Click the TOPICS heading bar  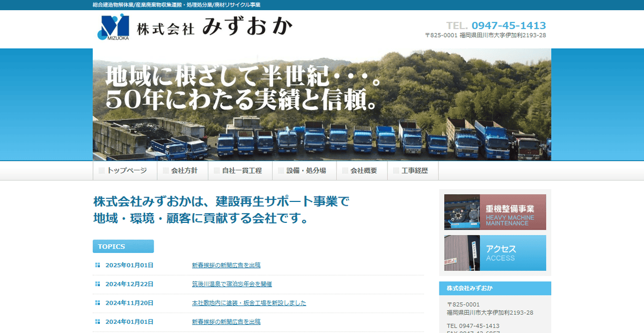point(123,247)
